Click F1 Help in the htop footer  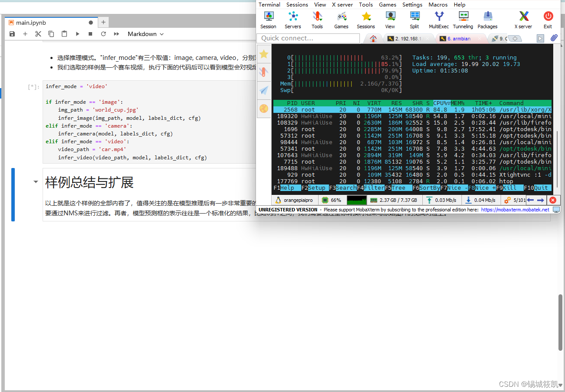coord(287,188)
